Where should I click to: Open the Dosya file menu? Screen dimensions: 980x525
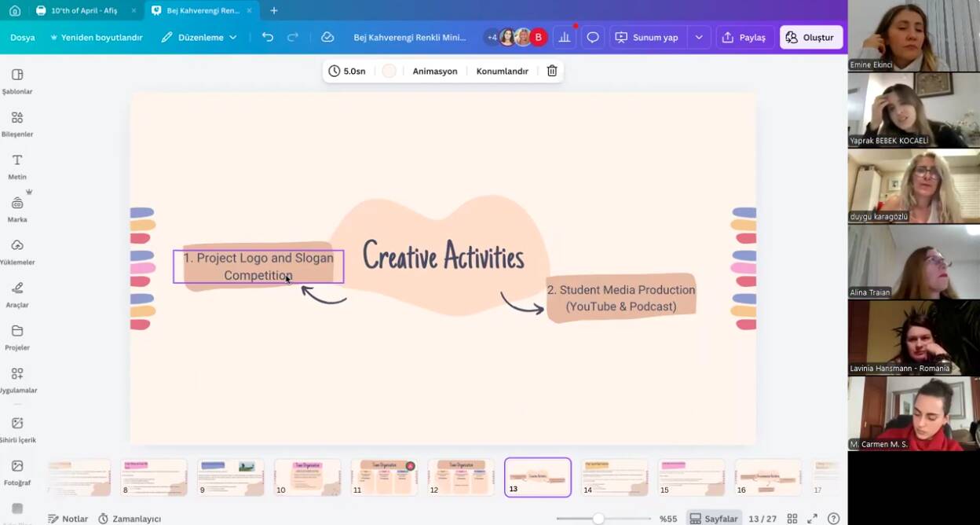click(22, 37)
